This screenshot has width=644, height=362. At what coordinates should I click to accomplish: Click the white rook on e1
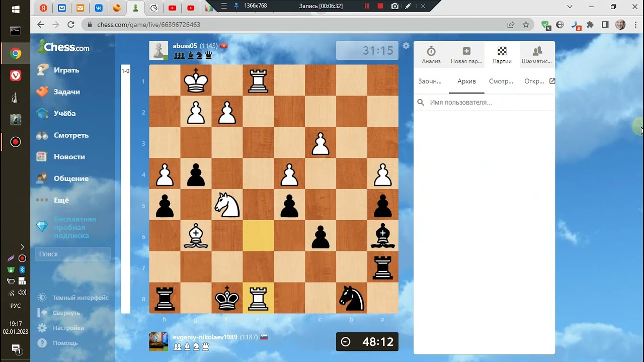[x=258, y=80]
